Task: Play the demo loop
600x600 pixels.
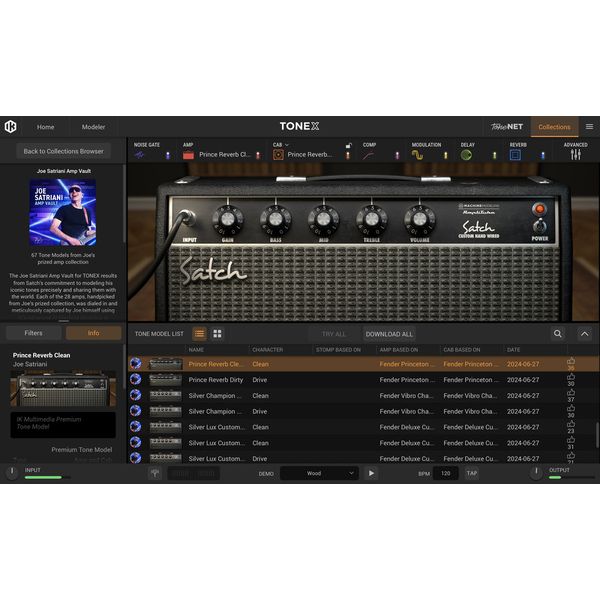Action: point(371,473)
